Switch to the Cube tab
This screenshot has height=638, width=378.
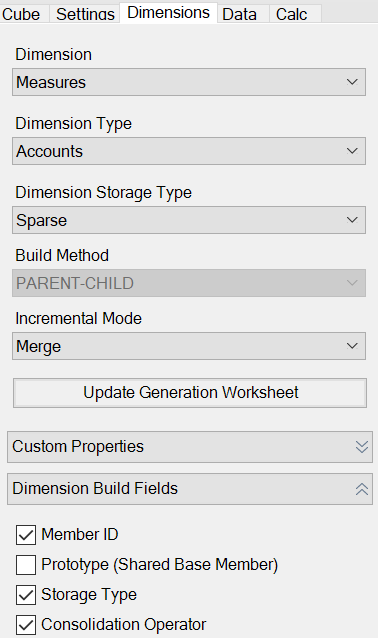pyautogui.click(x=21, y=14)
